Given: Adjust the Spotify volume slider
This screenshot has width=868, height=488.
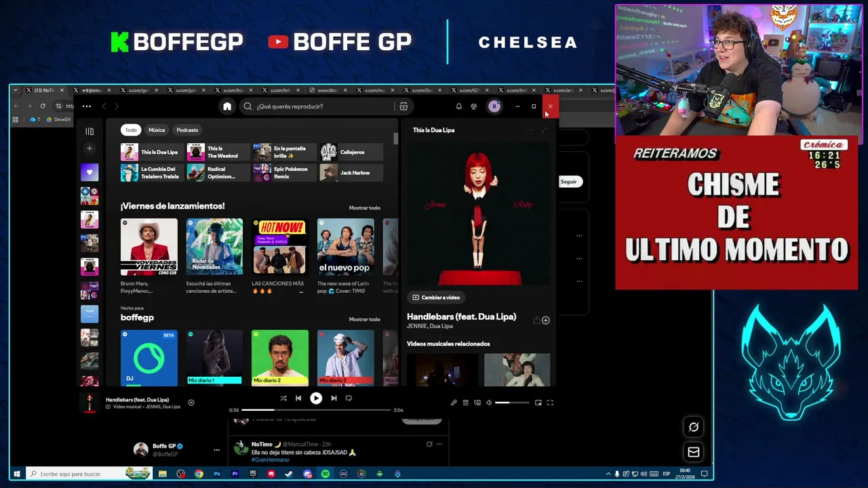Looking at the screenshot, I should (512, 403).
